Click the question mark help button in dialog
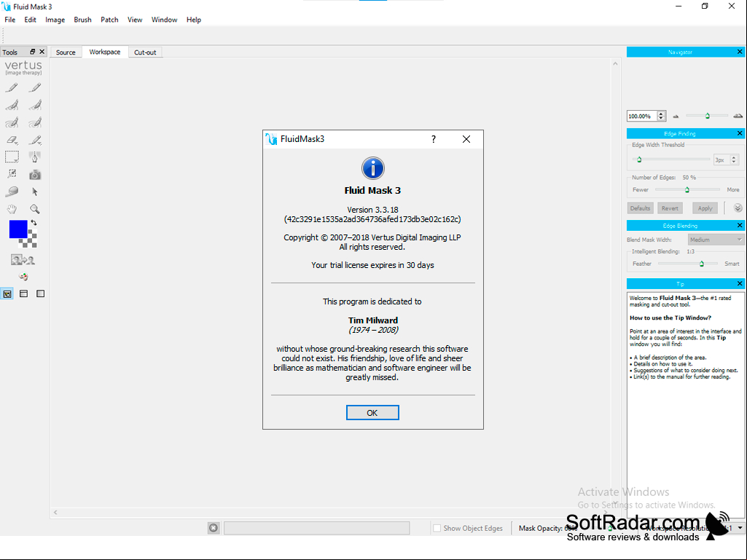 point(434,139)
